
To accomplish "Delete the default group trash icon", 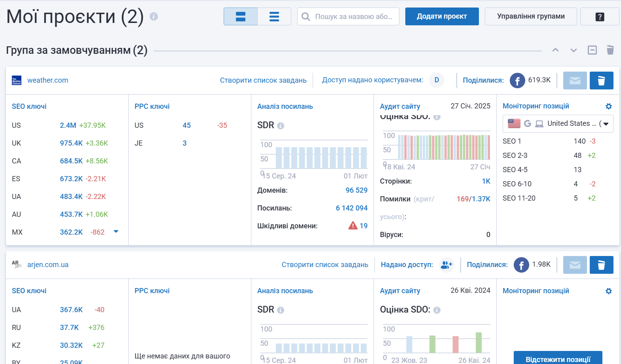I will 610,50.
